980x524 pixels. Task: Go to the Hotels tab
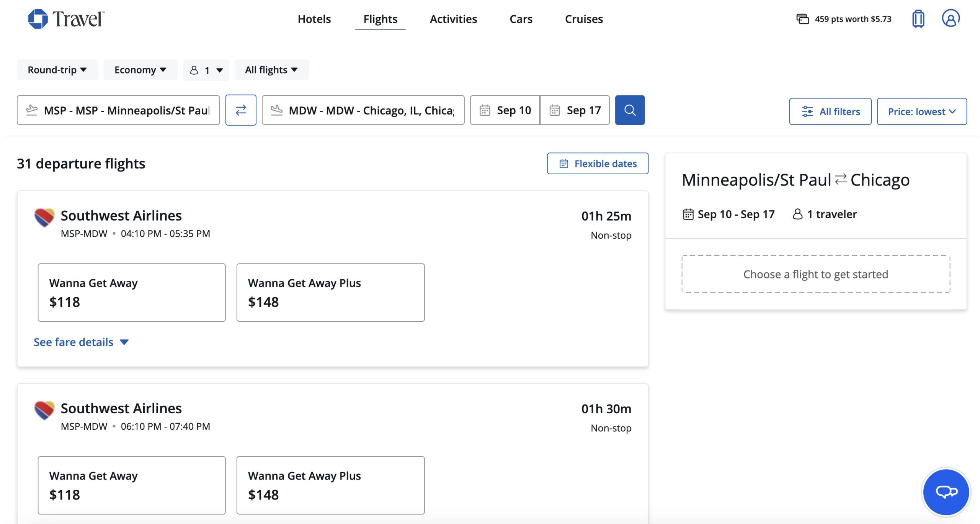pyautogui.click(x=314, y=19)
